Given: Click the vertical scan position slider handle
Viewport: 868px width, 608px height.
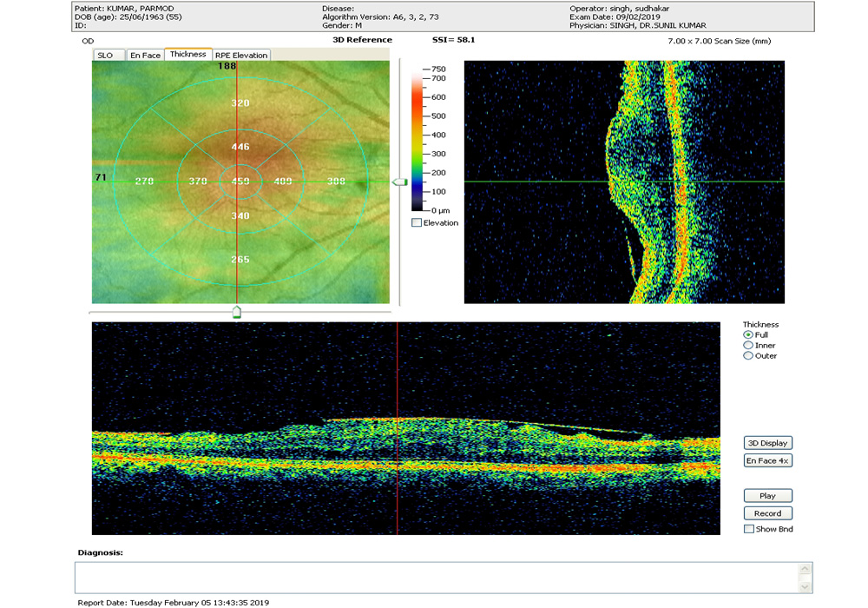Looking at the screenshot, I should point(399,182).
